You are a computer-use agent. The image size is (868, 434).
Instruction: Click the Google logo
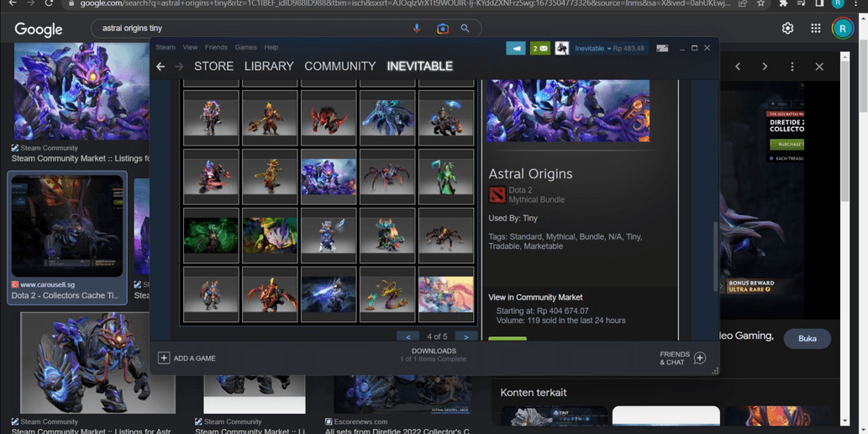pyautogui.click(x=38, y=29)
